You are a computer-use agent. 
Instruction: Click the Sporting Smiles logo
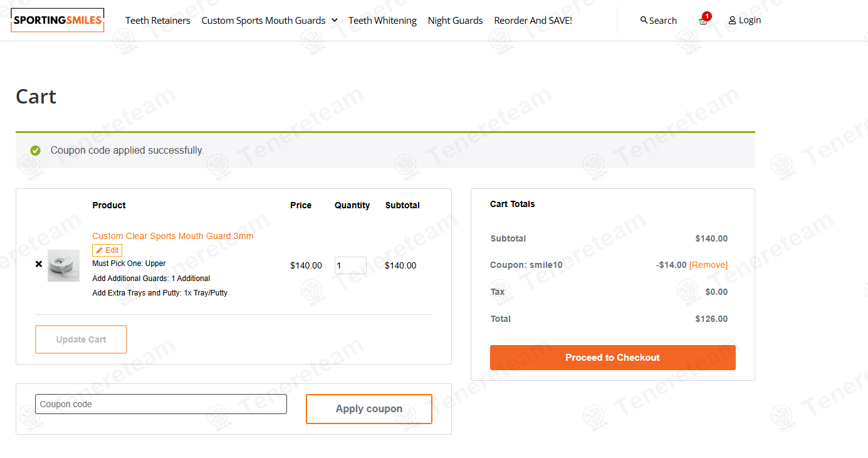58,20
